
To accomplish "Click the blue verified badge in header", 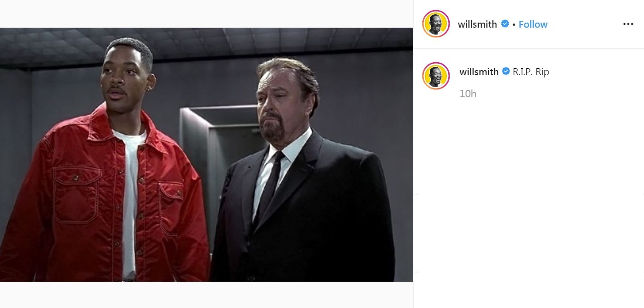I will tap(505, 24).
